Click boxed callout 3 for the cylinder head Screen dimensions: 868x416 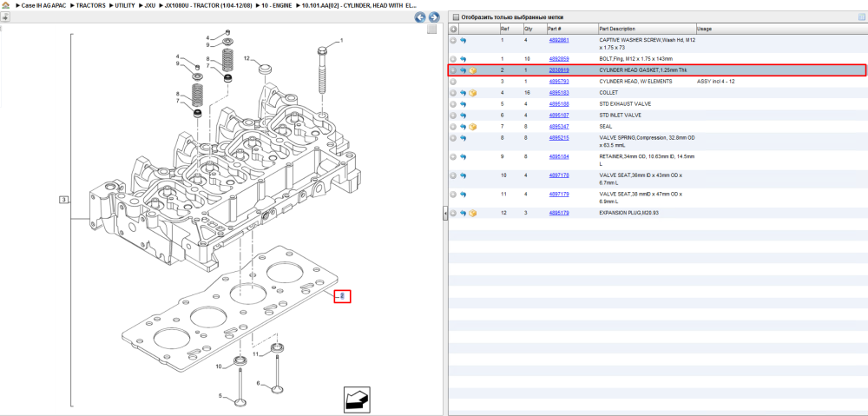pyautogui.click(x=63, y=200)
